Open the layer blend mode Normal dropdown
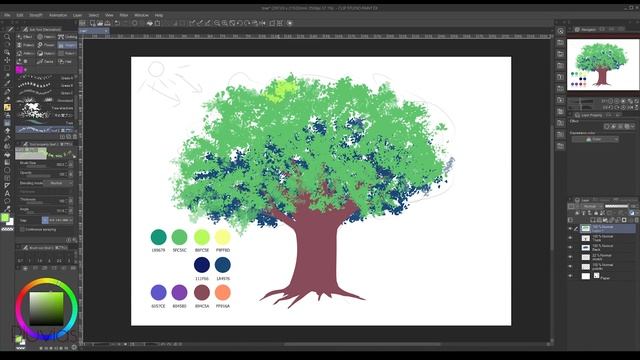 (x=591, y=207)
